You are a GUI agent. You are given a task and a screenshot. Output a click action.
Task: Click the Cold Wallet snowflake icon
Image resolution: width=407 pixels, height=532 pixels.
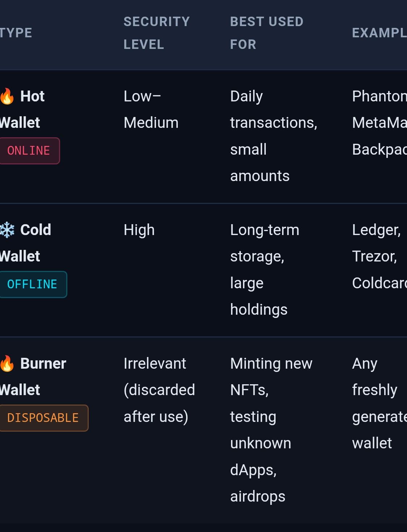pos(7,230)
